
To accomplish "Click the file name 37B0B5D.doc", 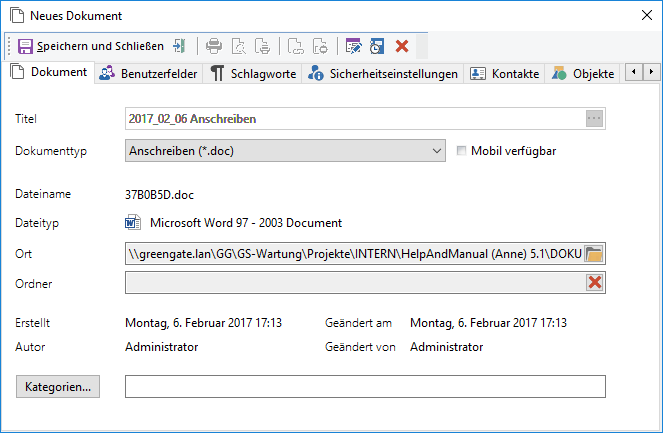I will [x=159, y=195].
